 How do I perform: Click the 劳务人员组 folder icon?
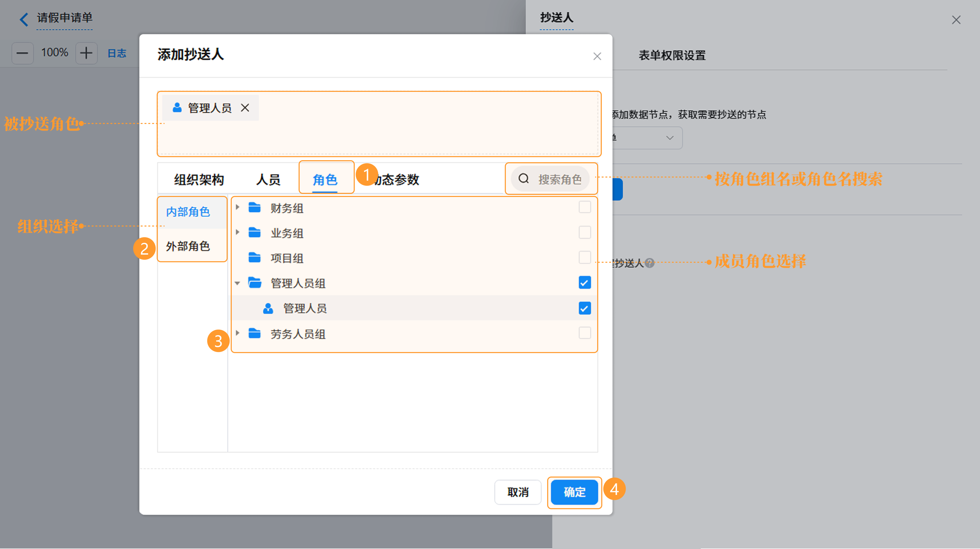click(254, 333)
